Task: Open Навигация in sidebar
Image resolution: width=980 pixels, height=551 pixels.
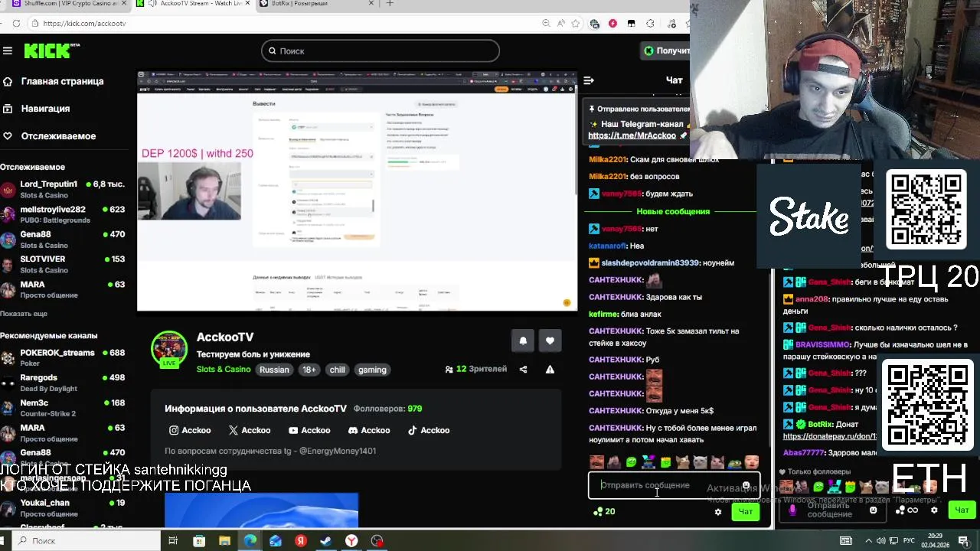Action: tap(37, 109)
